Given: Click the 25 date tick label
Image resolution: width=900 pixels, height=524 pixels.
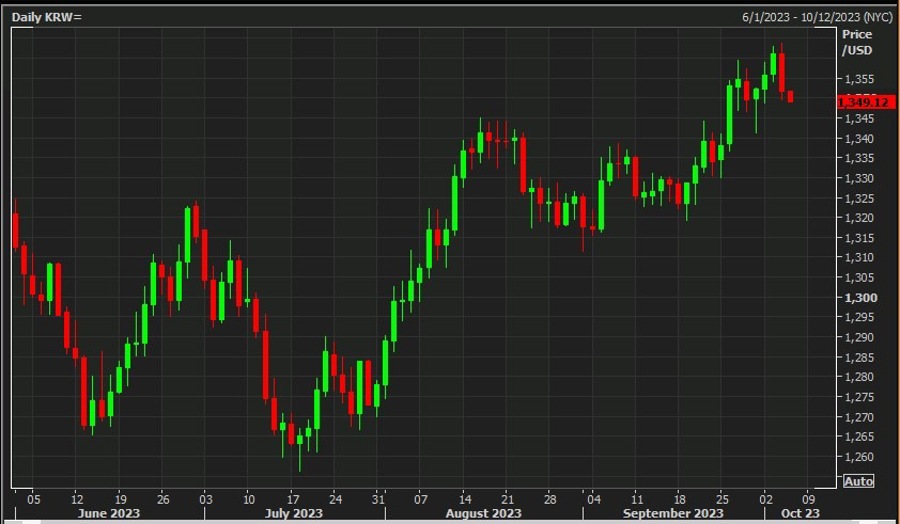Looking at the screenshot, I should click(x=722, y=498).
